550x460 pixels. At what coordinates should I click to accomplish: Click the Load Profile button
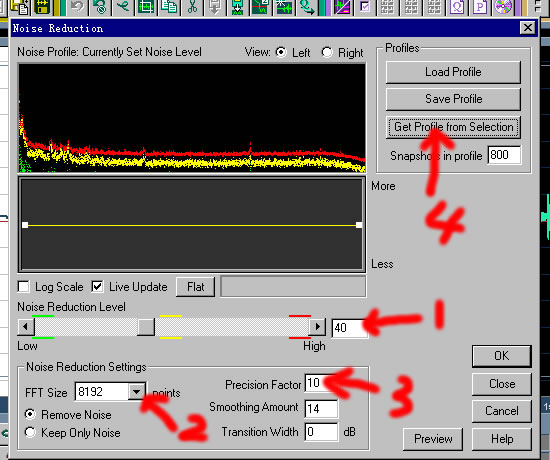tap(453, 72)
